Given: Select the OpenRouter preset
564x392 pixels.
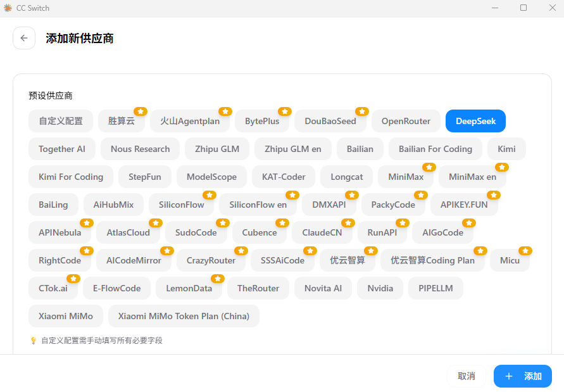Looking at the screenshot, I should pyautogui.click(x=406, y=121).
